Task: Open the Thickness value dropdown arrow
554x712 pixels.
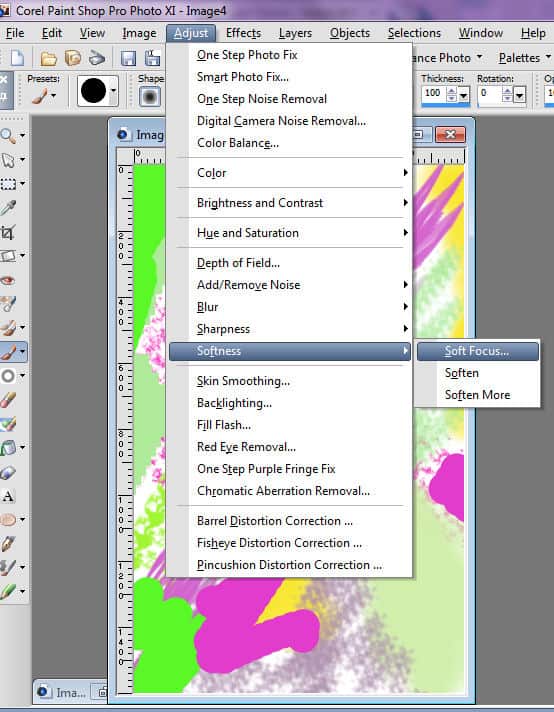Action: [x=463, y=95]
